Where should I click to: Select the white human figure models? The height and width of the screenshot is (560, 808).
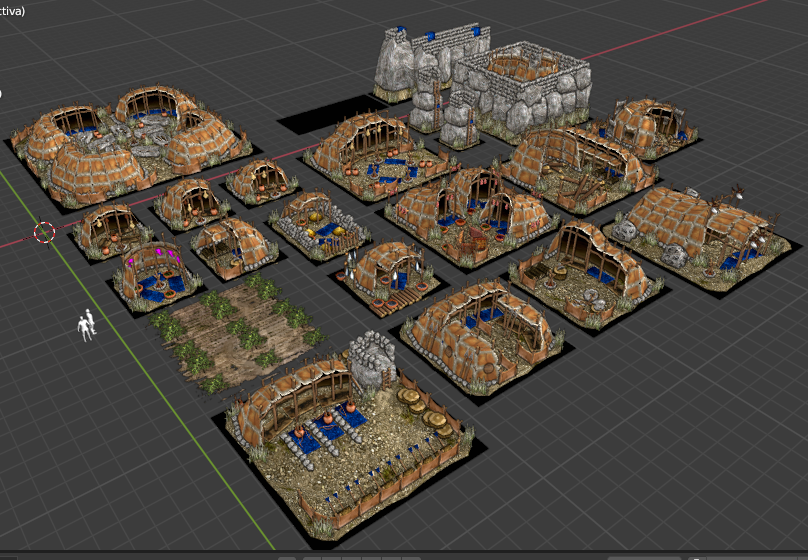[87, 325]
